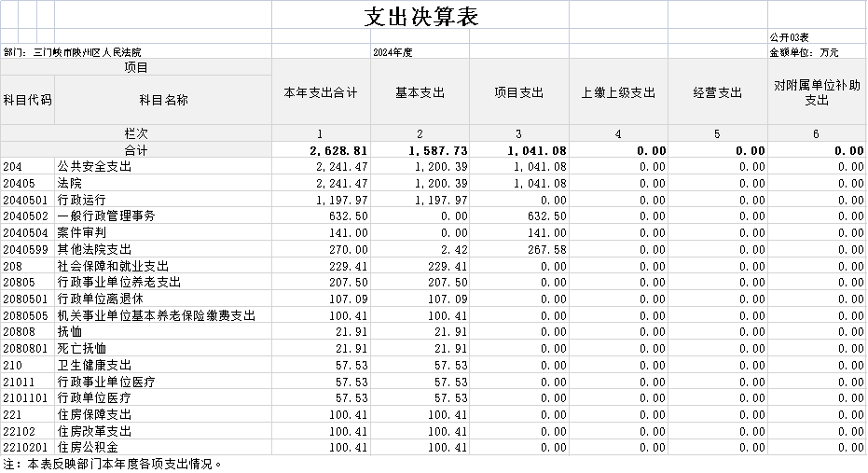
Task: Select the 科目代码 column header
Action: (x=28, y=100)
